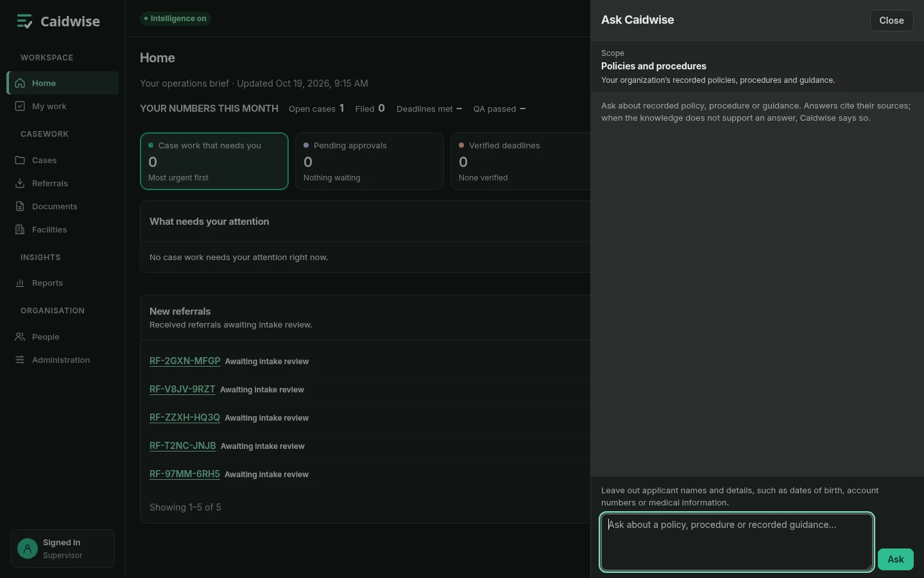Click the Caidwise logo icon
The height and width of the screenshot is (578, 924).
coord(24,21)
